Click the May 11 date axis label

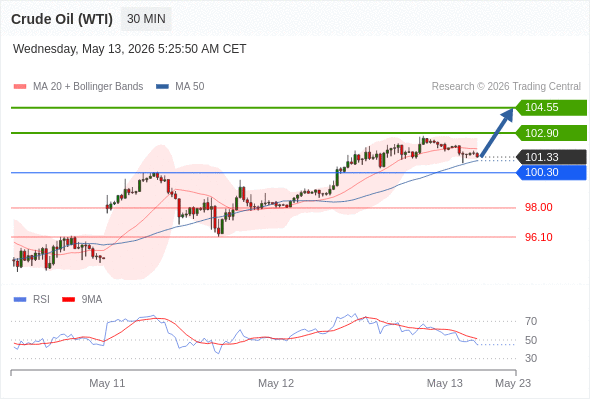pos(107,383)
